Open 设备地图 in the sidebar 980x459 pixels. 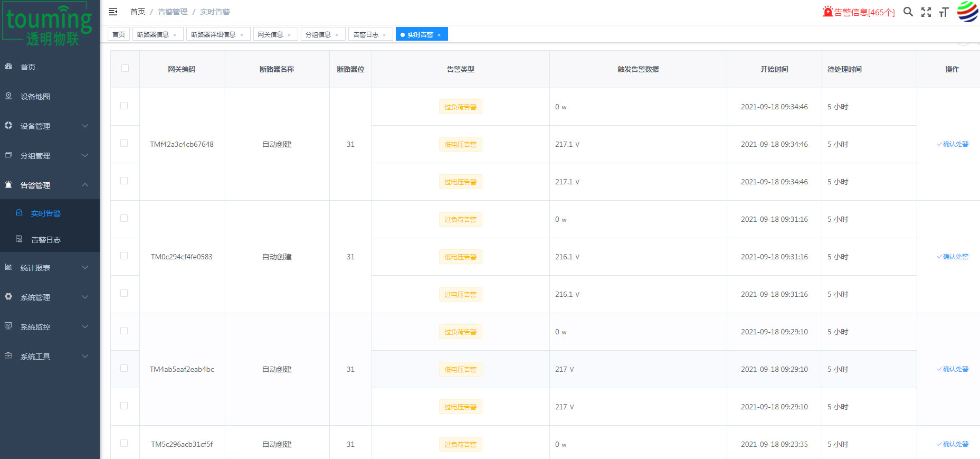(35, 97)
